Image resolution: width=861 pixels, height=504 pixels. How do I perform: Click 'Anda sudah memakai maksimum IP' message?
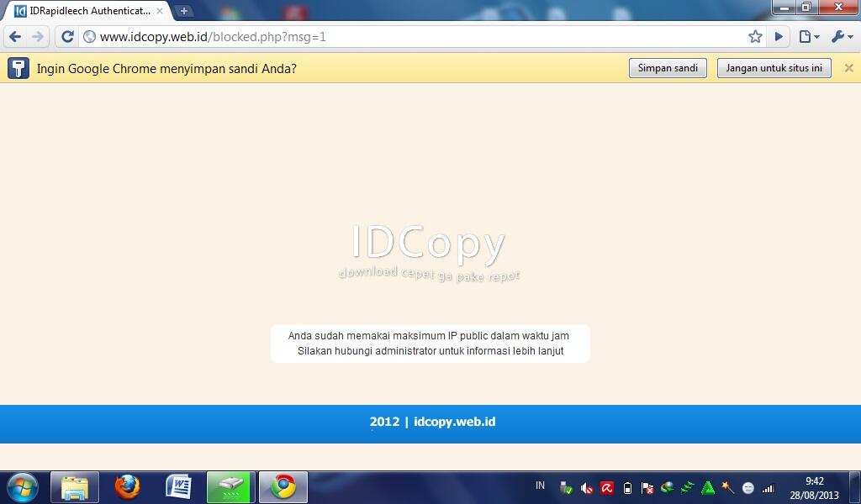(x=428, y=336)
